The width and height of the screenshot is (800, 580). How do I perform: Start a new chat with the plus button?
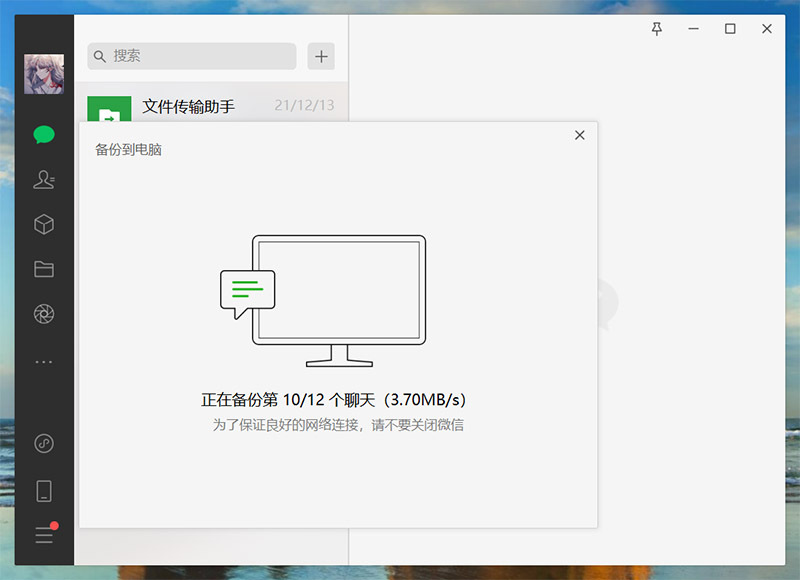click(x=321, y=56)
